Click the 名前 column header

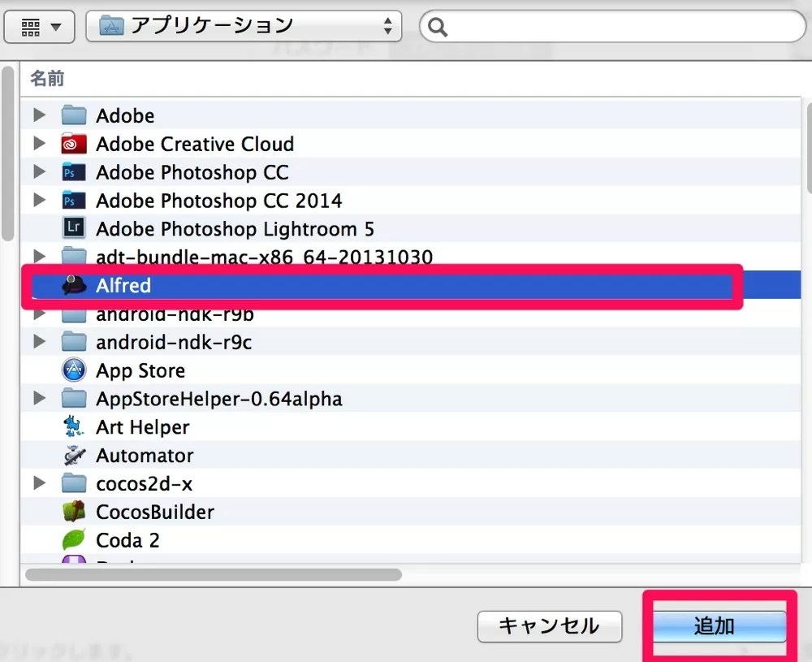click(x=47, y=79)
